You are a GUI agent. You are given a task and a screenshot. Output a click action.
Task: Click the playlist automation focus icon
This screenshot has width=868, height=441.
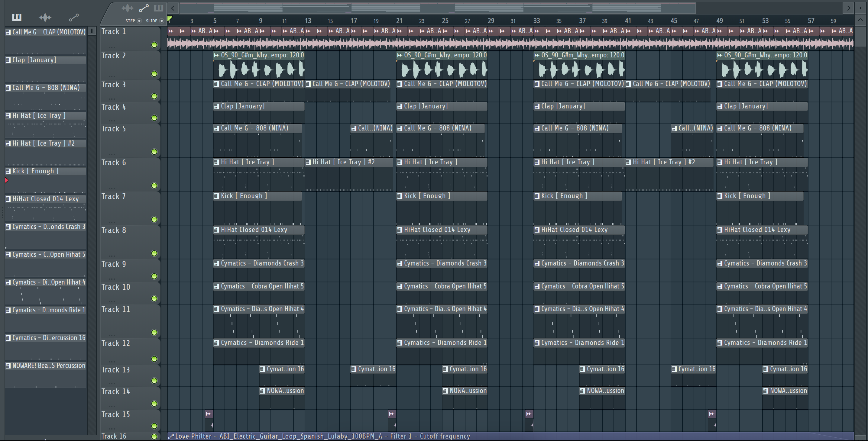[144, 8]
